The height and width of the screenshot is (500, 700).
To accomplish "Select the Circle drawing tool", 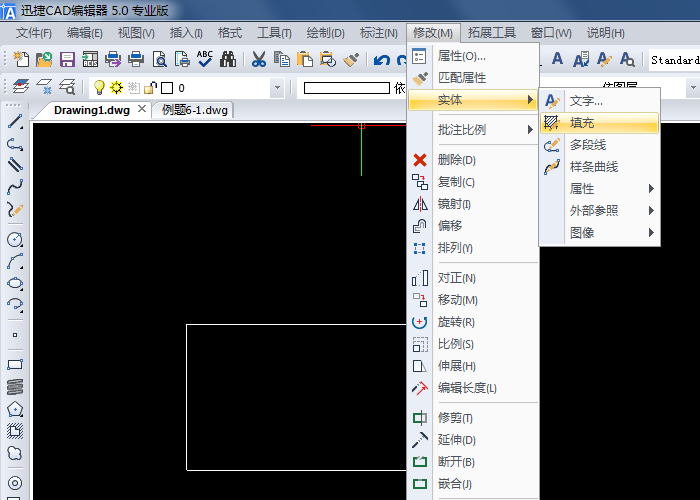I will tap(15, 240).
